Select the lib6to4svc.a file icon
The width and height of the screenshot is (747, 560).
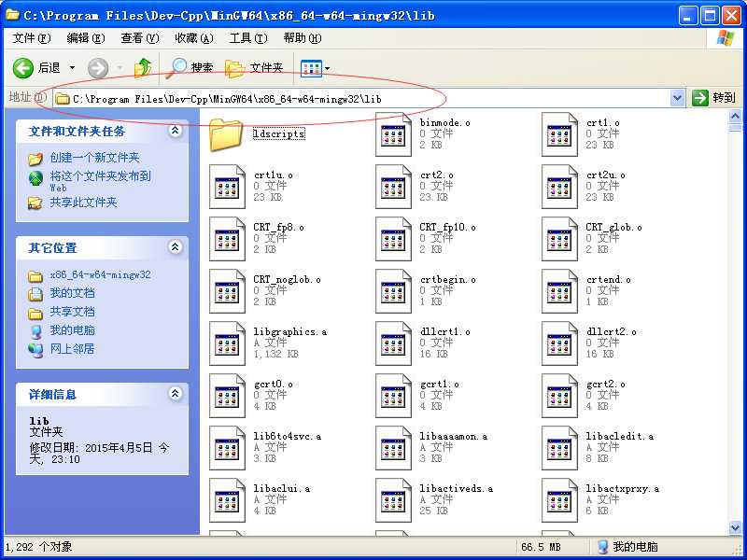[x=227, y=448]
